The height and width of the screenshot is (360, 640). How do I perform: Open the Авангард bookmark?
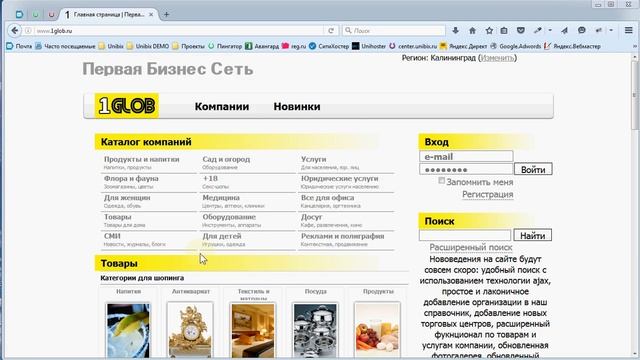[x=262, y=46]
